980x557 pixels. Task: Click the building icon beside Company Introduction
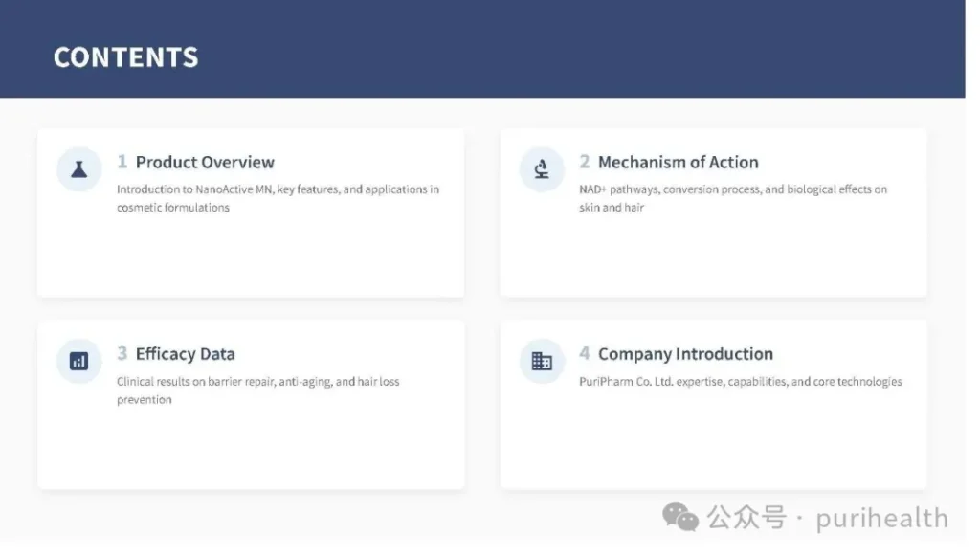542,361
